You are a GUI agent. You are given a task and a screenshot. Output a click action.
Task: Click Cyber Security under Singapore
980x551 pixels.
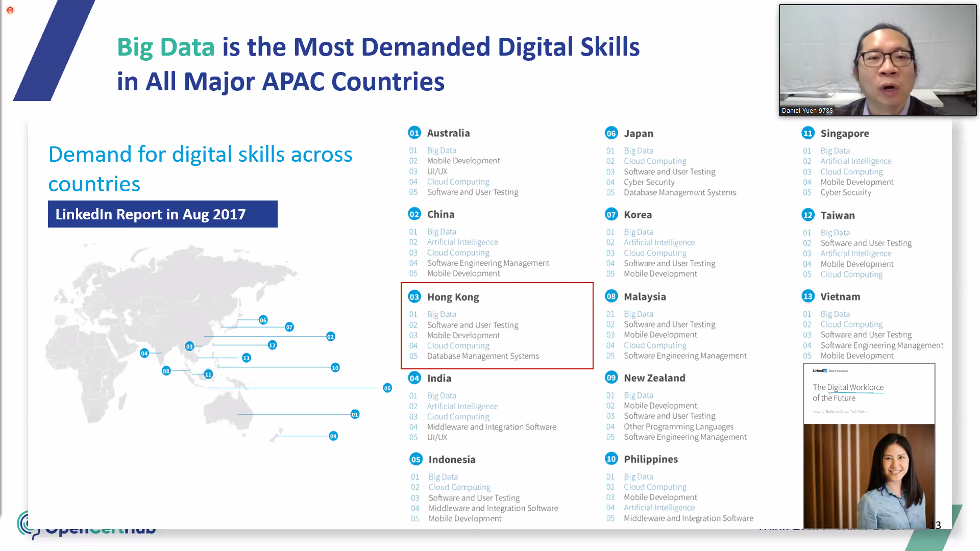click(846, 192)
